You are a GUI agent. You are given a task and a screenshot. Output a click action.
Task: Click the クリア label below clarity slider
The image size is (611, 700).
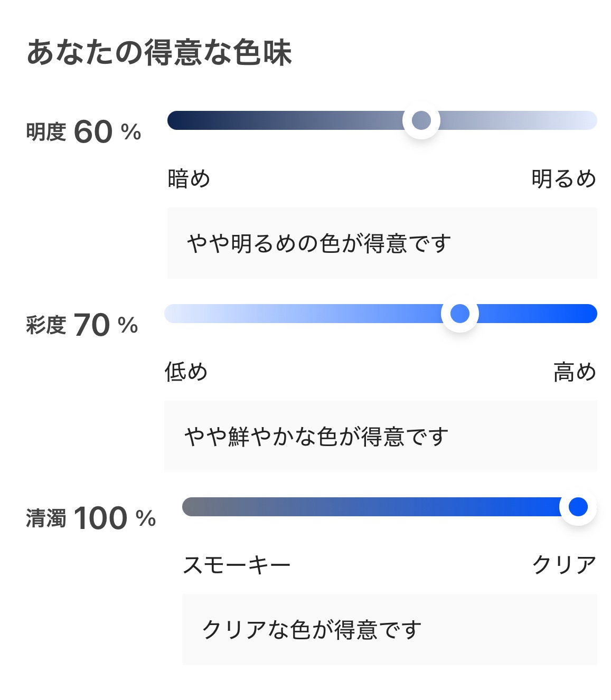(x=563, y=565)
